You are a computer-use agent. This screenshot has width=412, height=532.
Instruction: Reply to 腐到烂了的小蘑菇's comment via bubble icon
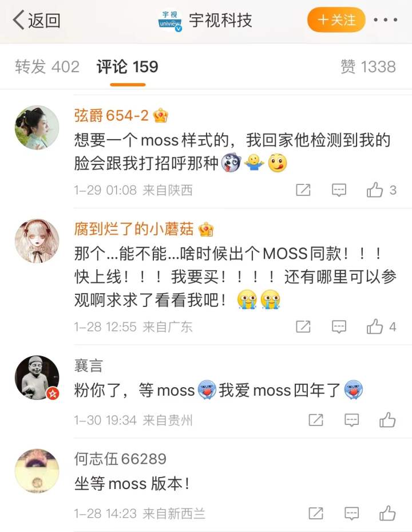tap(339, 327)
